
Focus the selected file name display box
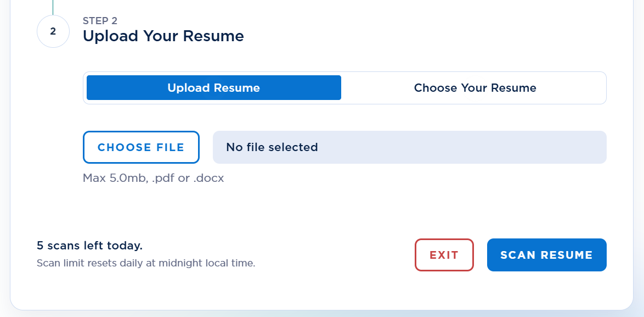[x=409, y=147]
